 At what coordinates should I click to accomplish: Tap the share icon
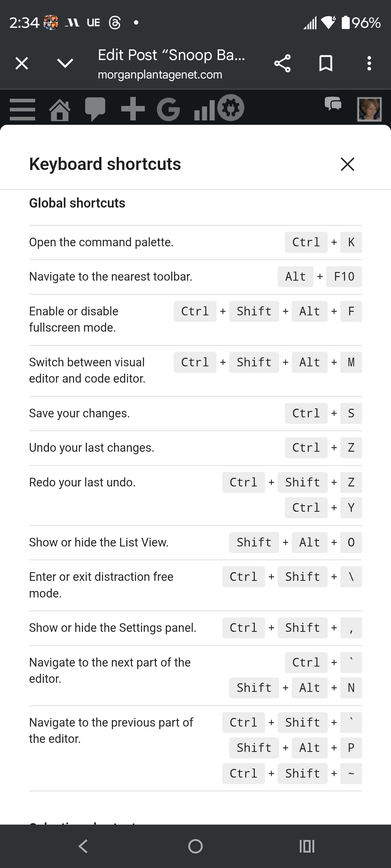point(282,64)
